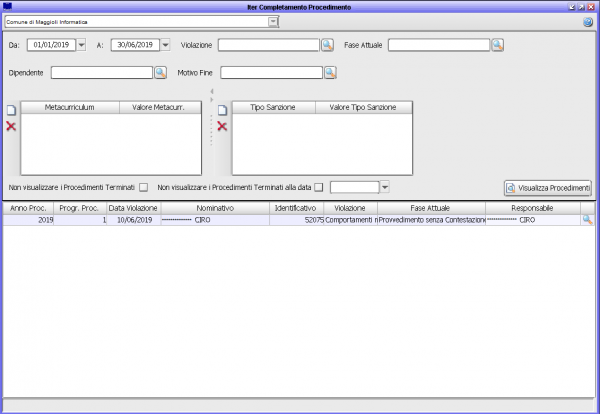Add new Tipo Sanzione row page icon

coord(222,110)
